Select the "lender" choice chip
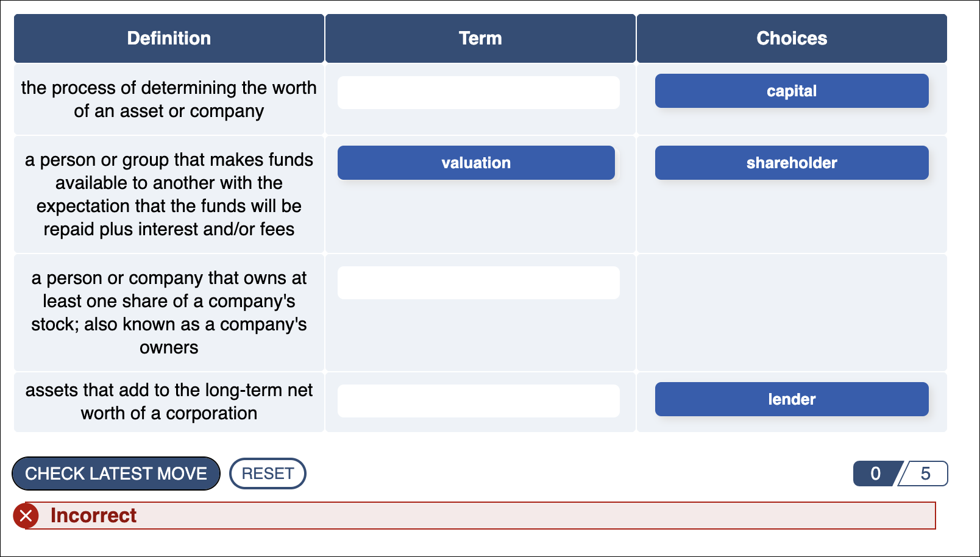The height and width of the screenshot is (557, 980). tap(791, 399)
